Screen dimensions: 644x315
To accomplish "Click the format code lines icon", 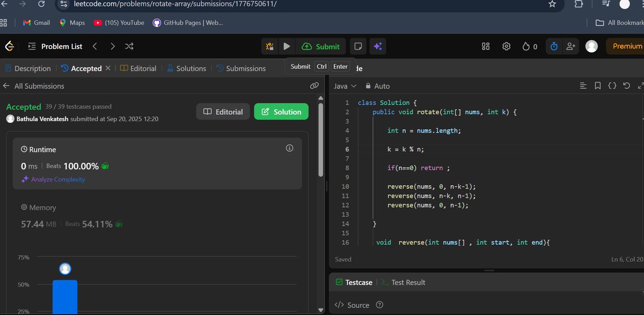I will 583,85.
